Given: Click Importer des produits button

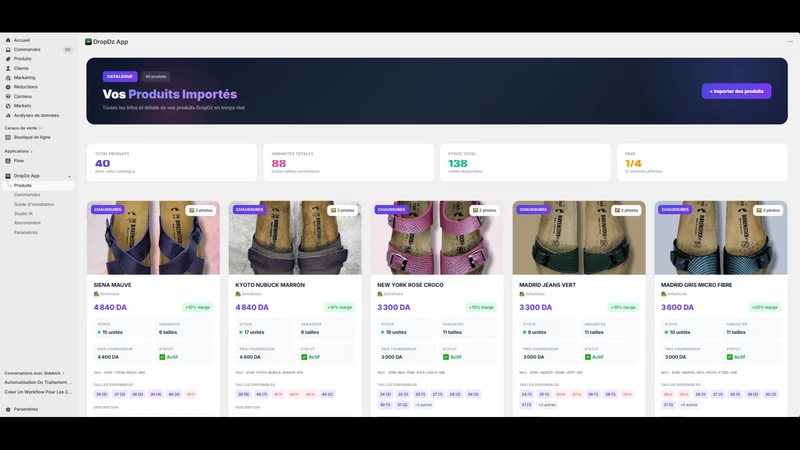Looking at the screenshot, I should tap(736, 91).
